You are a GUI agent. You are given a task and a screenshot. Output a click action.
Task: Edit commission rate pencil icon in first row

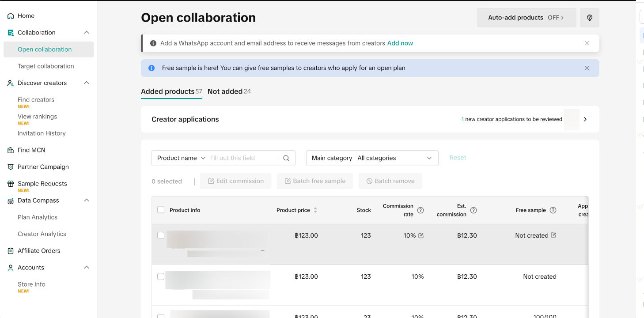[x=421, y=236]
